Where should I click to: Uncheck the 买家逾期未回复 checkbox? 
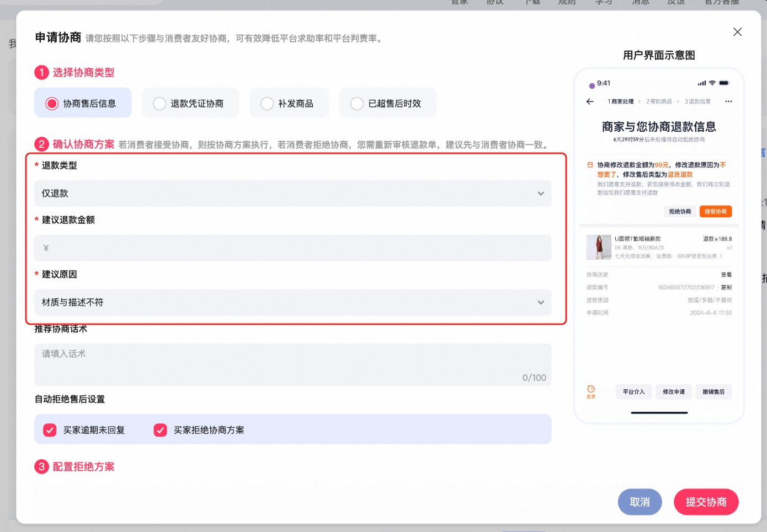coord(50,429)
